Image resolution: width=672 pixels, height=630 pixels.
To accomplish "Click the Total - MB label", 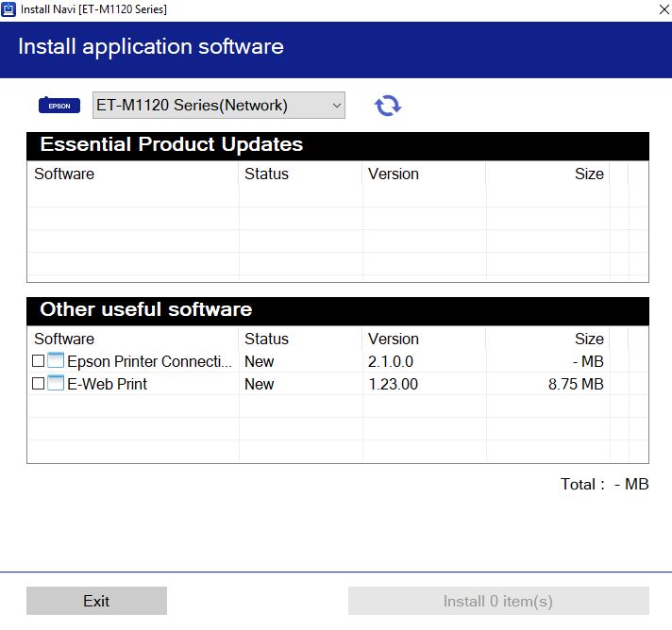I will point(604,484).
